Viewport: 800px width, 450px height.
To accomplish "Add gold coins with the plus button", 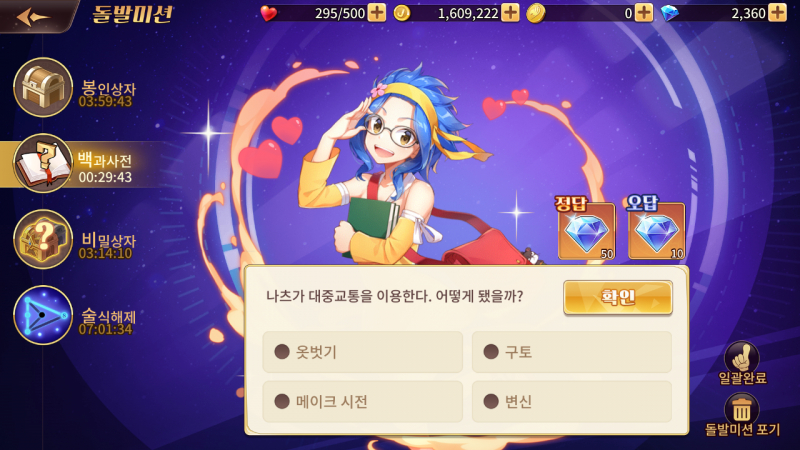I will pos(510,13).
